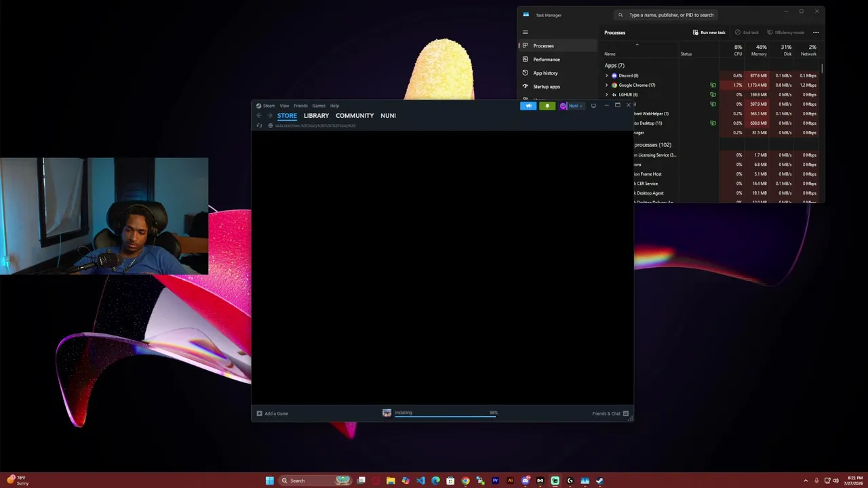The image size is (868, 488).
Task: Click the Steam installing progress bar
Action: click(445, 416)
